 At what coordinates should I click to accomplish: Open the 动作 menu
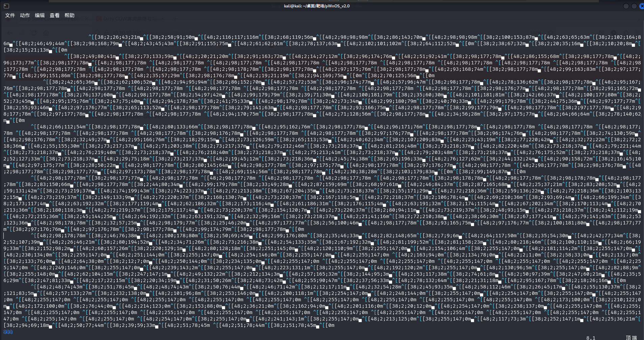pyautogui.click(x=25, y=16)
